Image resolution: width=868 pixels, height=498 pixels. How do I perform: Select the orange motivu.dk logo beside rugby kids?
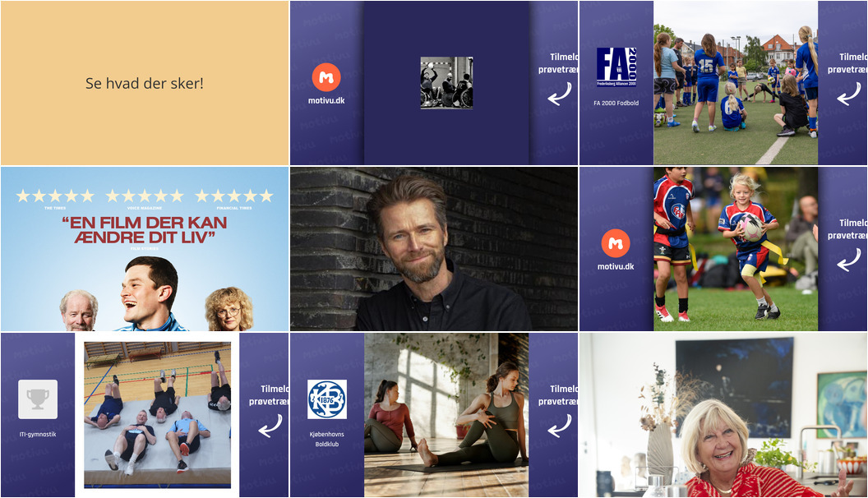tap(616, 243)
